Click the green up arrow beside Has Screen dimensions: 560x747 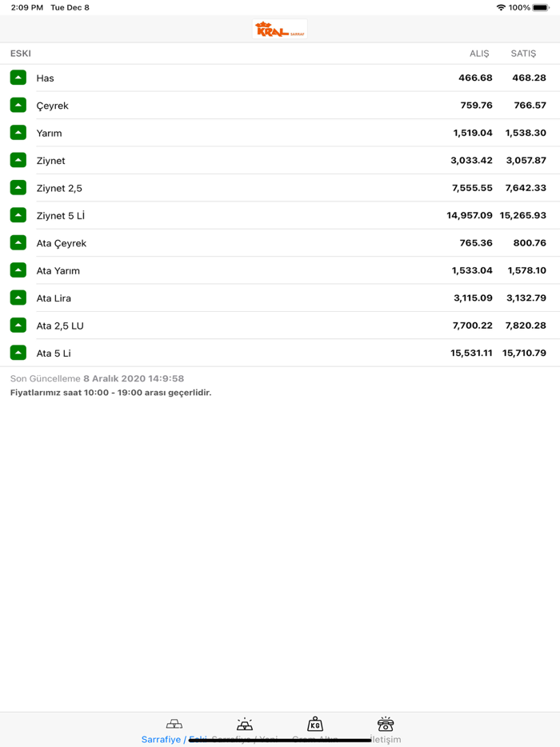pyautogui.click(x=18, y=78)
